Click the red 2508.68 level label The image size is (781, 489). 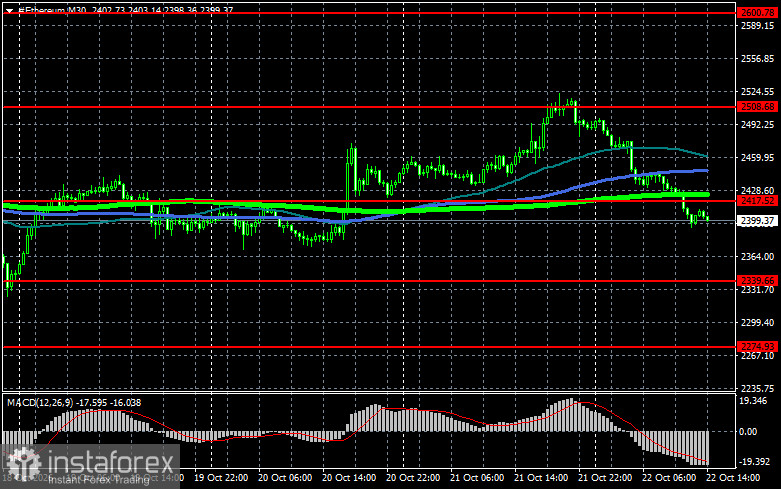coord(757,107)
